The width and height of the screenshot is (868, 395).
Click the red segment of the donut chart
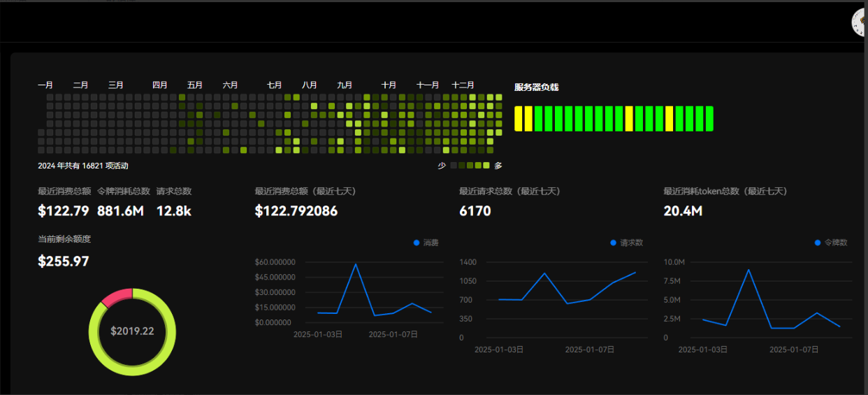116,297
